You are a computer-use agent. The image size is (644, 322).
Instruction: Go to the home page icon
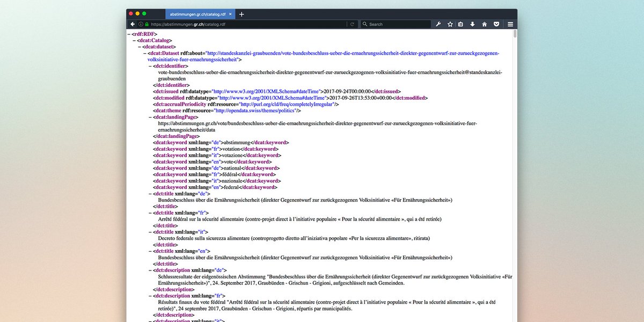tap(484, 24)
